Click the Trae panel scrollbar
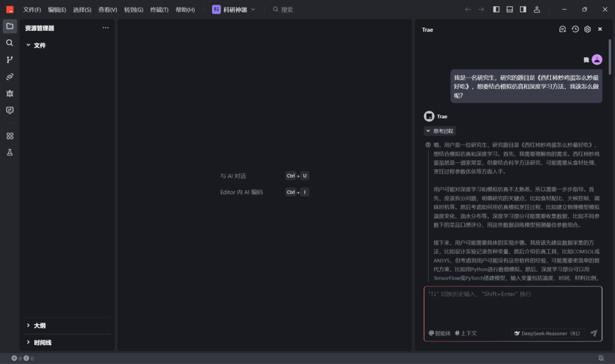This screenshot has width=615, height=364. 609,57
